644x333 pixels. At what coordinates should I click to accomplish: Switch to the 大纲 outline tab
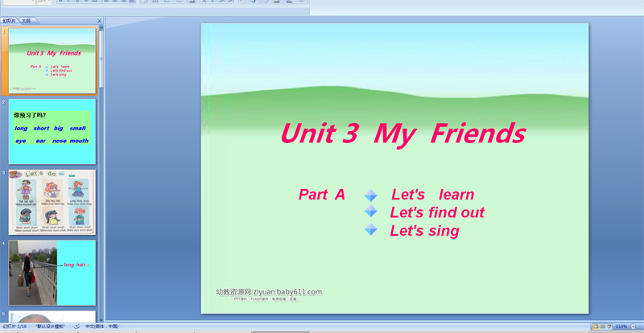click(27, 21)
